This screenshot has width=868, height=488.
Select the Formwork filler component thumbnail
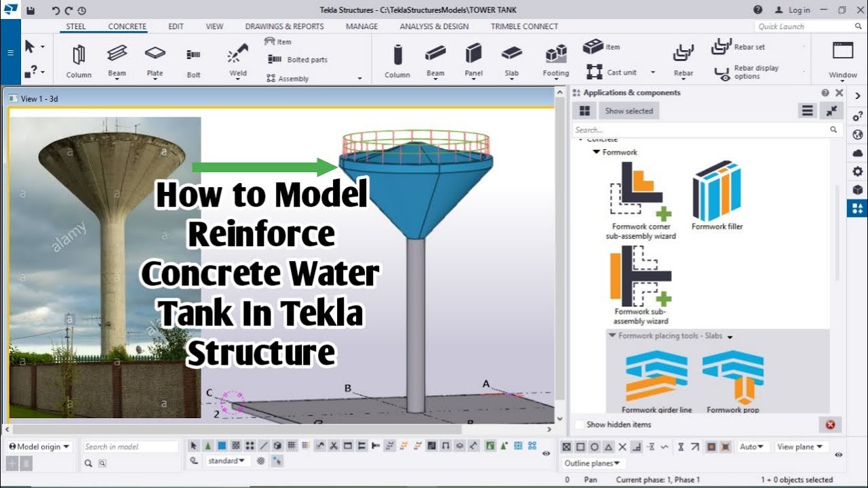click(x=717, y=195)
